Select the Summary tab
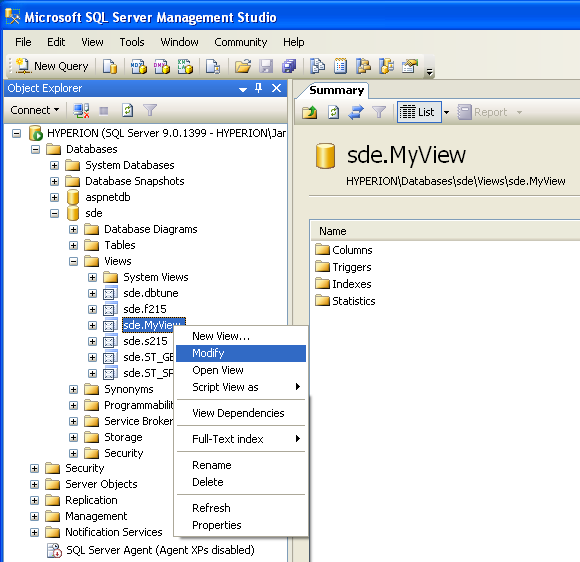 pyautogui.click(x=336, y=90)
